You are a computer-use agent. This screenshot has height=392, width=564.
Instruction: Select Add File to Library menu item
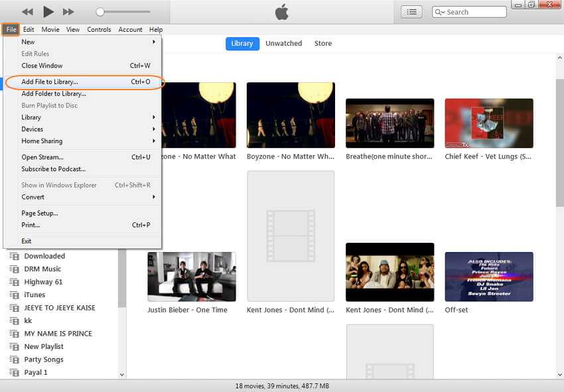tap(50, 82)
